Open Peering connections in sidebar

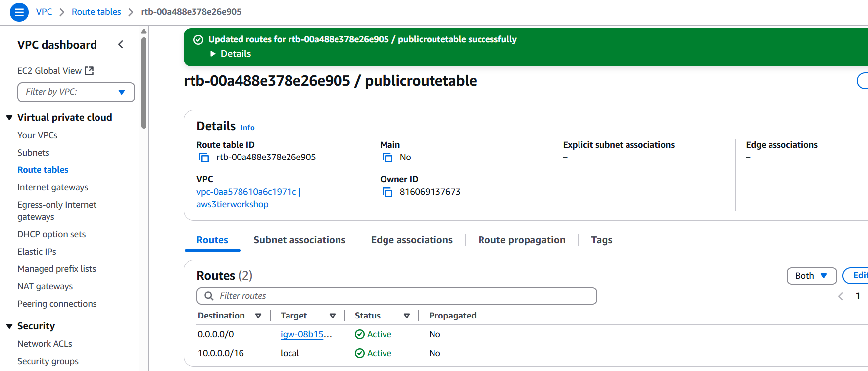(x=57, y=304)
